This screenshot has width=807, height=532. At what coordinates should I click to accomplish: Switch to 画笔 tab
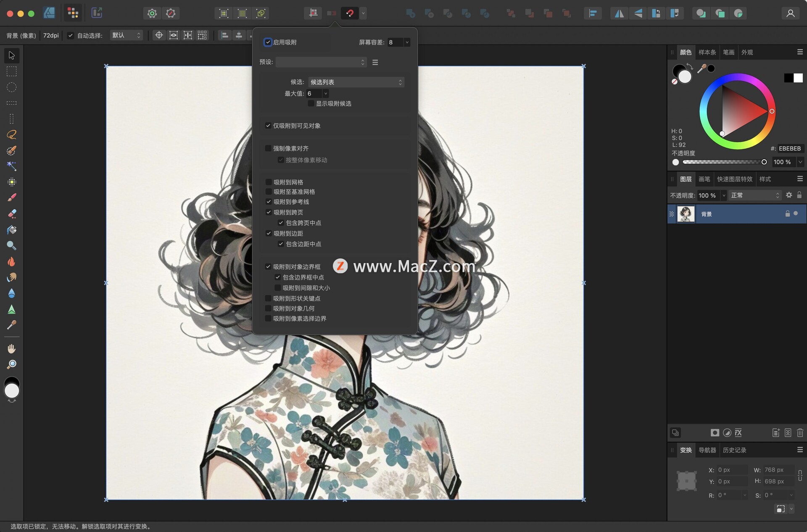704,179
